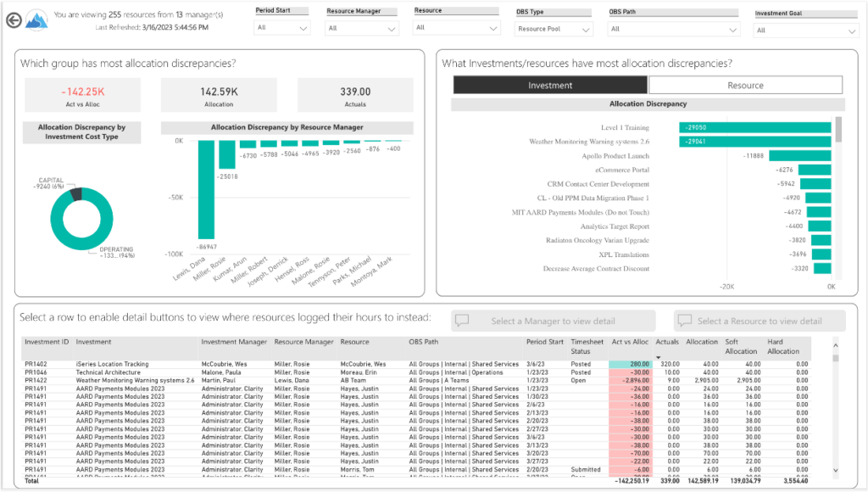This screenshot has width=868, height=492.
Task: Open the OBS Path filter dropdown
Action: 674,28
